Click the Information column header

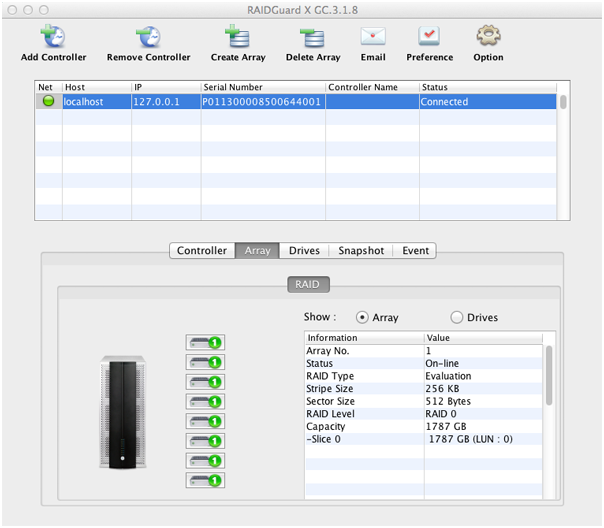364,338
